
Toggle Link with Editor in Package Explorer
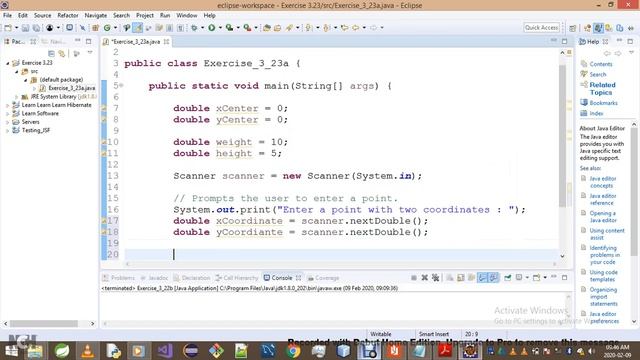(x=62, y=53)
